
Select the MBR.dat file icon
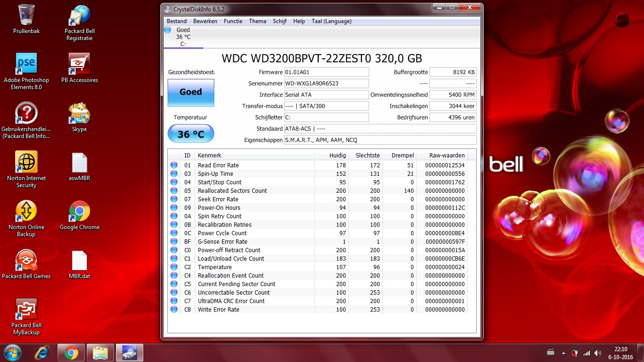[79, 264]
